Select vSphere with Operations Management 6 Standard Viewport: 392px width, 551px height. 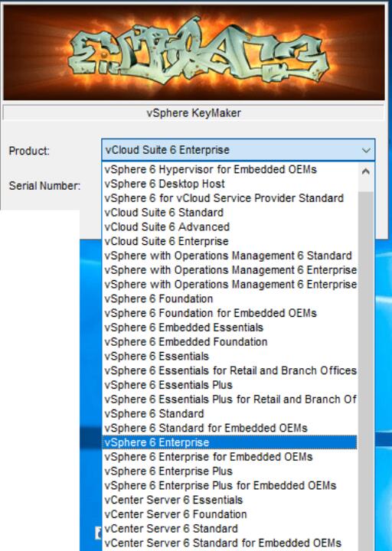point(230,256)
